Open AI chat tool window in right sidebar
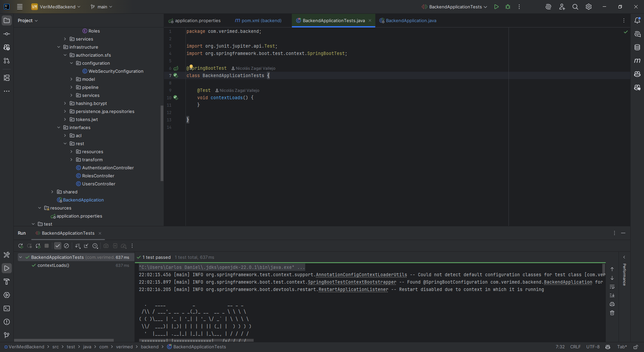 [x=637, y=34]
